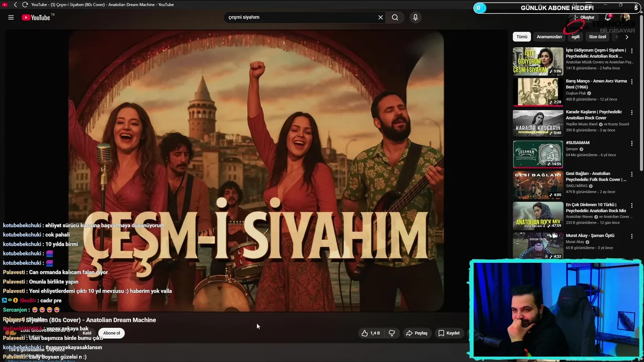Open options menu for 'En Çok Dinlenen 10 Türkü'
Viewport: 644px width, 362px height.
(x=632, y=205)
